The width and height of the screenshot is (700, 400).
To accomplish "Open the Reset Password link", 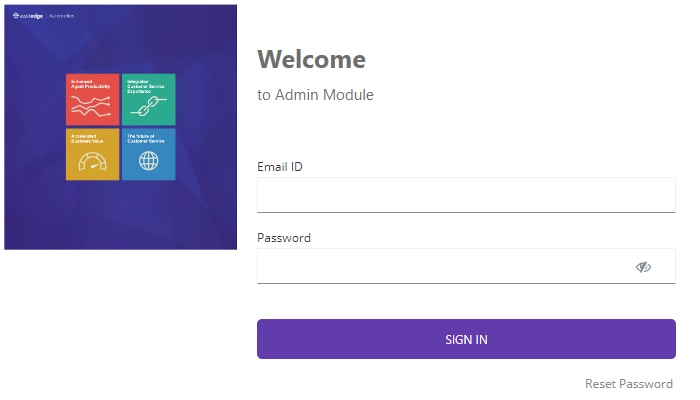I will (629, 383).
